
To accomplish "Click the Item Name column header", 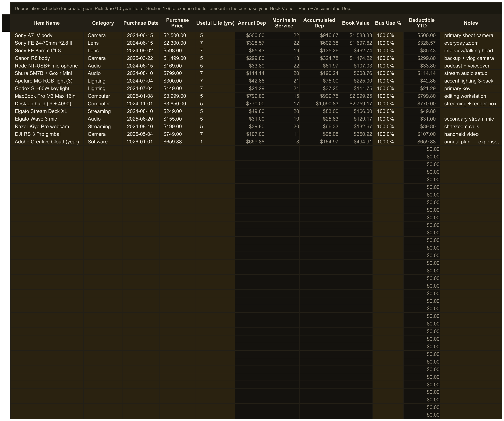I will coord(47,23).
